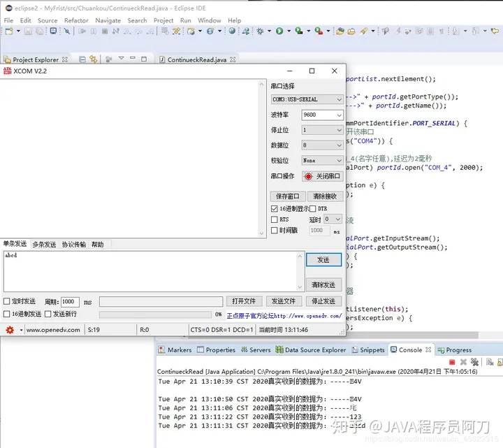Enable the 时间戳 checkbox
This screenshot has width=503, height=448.
point(275,231)
